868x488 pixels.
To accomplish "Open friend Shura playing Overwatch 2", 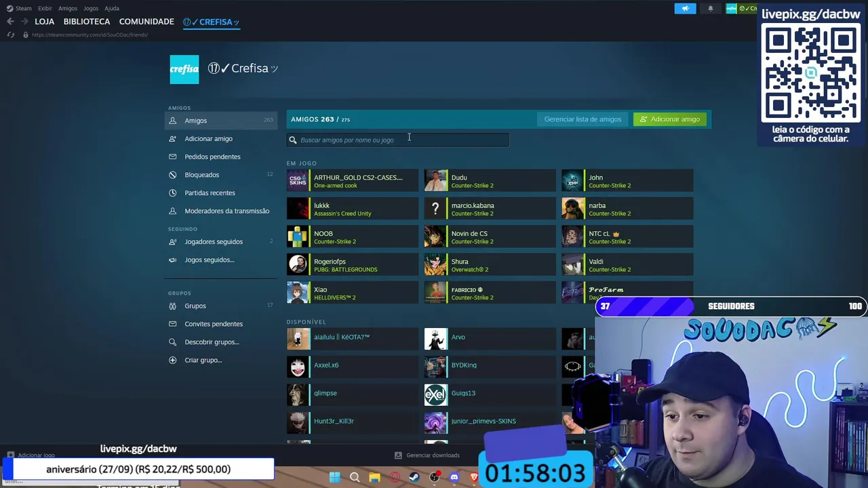I will pyautogui.click(x=490, y=265).
